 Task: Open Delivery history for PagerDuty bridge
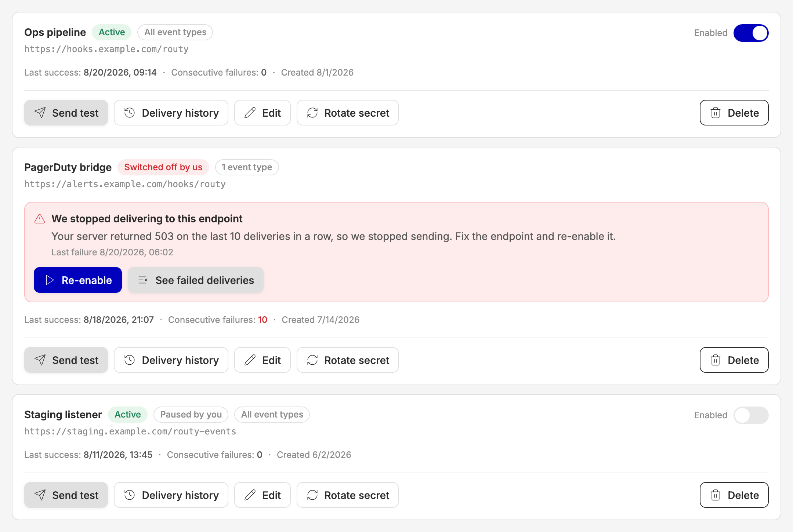tap(171, 360)
